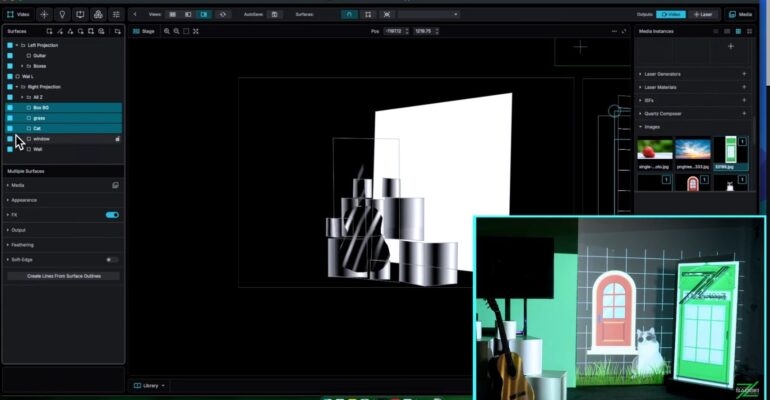The image size is (770, 400).
Task: Open the mixer sliders tab icon
Action: pos(116,14)
